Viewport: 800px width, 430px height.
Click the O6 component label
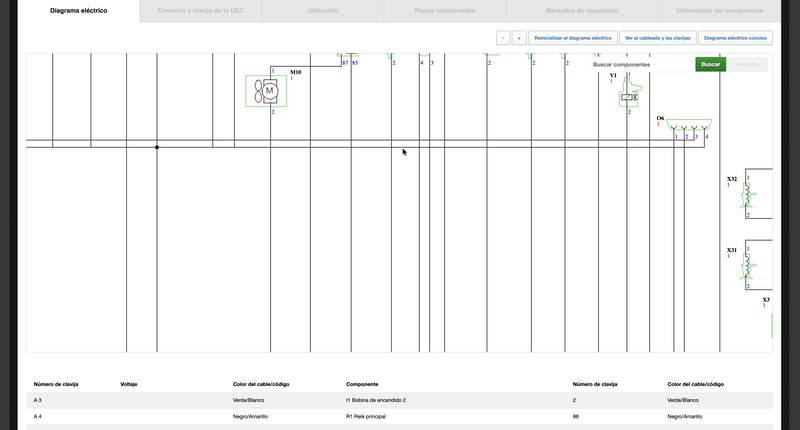point(660,118)
